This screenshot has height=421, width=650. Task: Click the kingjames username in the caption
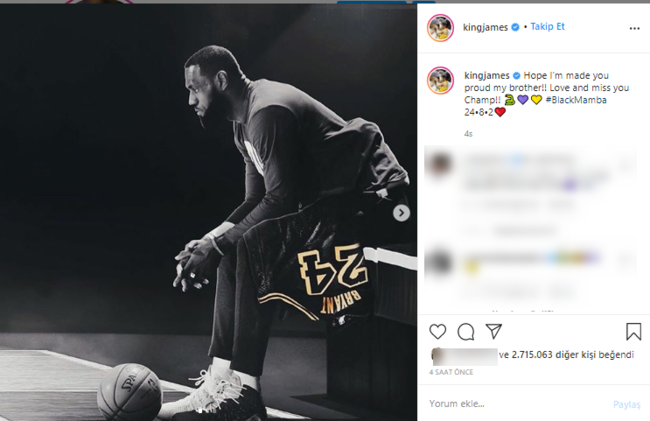pyautogui.click(x=486, y=75)
